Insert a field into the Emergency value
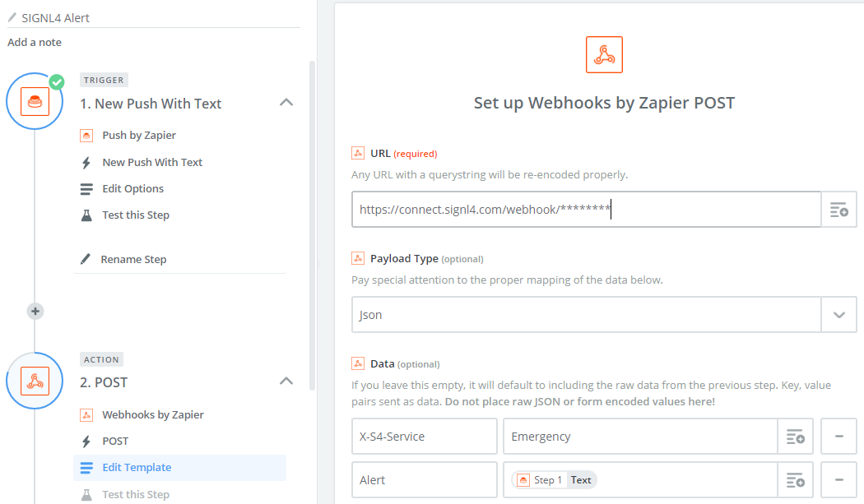This screenshot has width=864, height=504. click(x=795, y=437)
